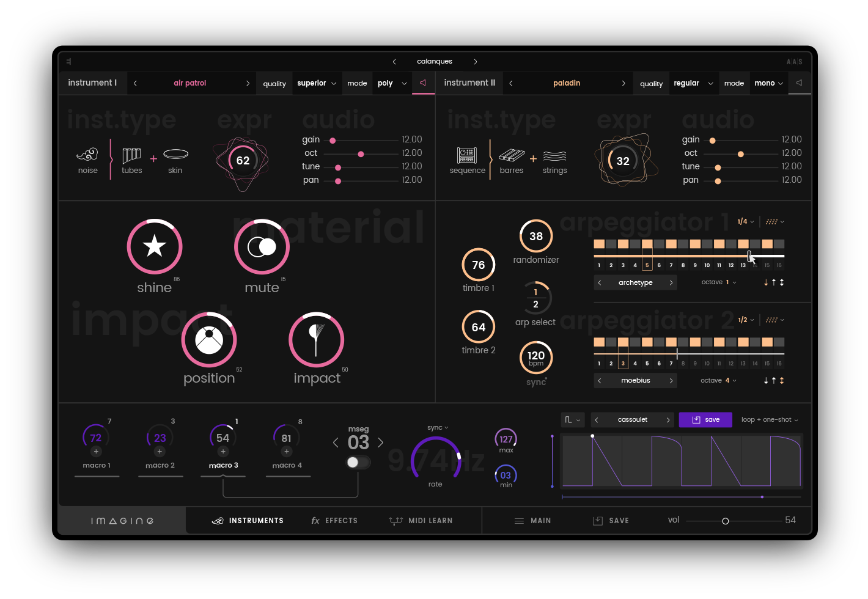Image resolution: width=868 pixels, height=599 pixels.
Task: Open the loop + one-shot dropdown
Action: [770, 420]
